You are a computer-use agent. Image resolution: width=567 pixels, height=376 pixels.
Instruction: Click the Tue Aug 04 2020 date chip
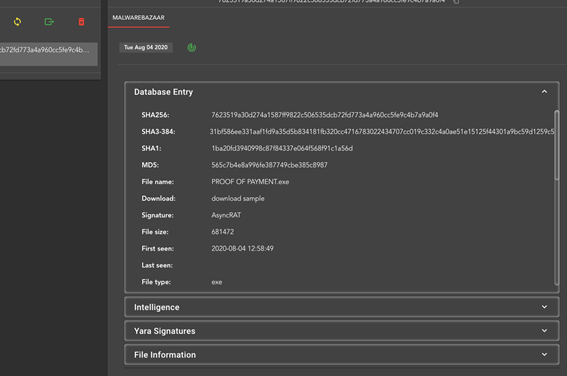click(x=146, y=47)
